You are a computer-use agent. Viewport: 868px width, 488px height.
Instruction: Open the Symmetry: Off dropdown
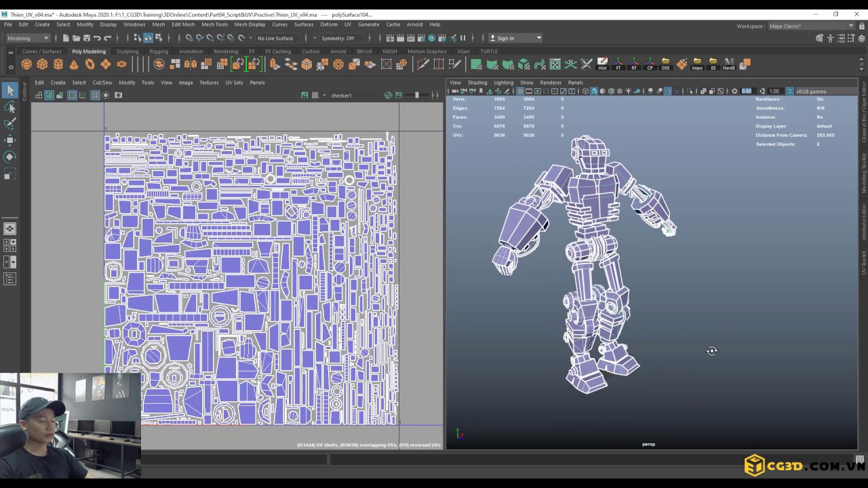[341, 38]
